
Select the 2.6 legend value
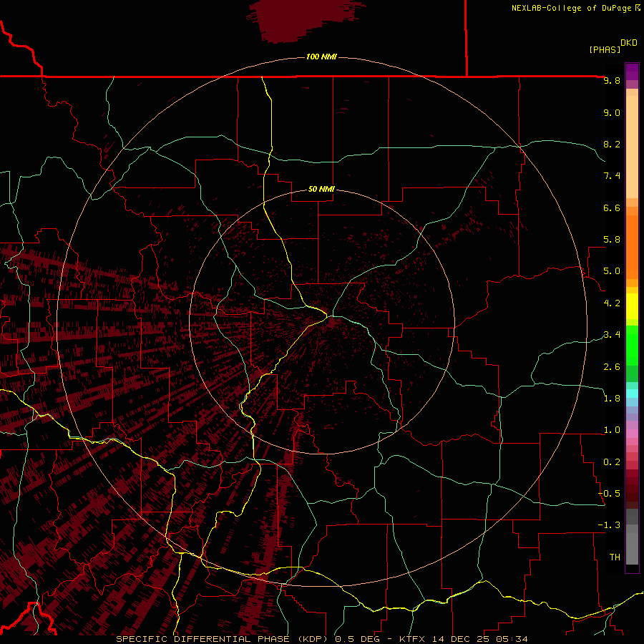[x=612, y=367]
